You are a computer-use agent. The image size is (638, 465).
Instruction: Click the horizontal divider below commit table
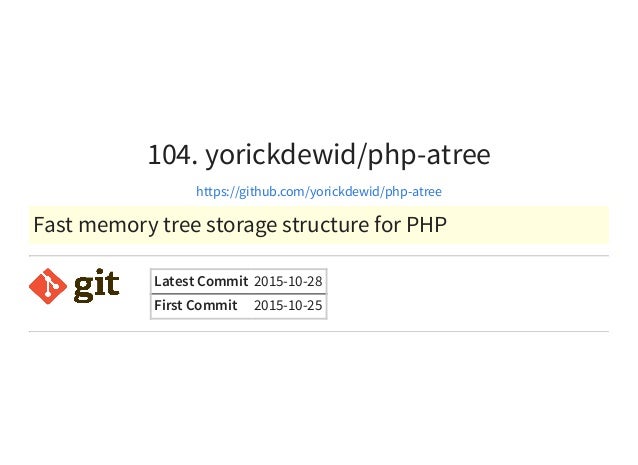(x=319, y=332)
